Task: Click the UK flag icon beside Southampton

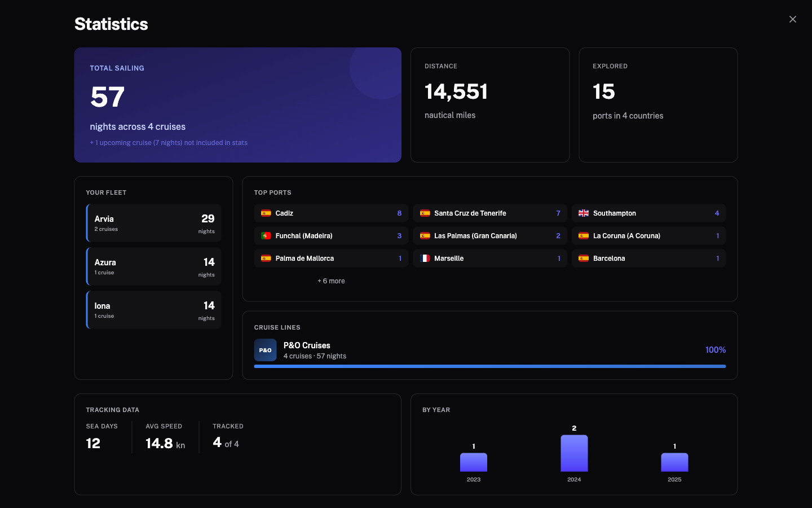Action: 584,213
